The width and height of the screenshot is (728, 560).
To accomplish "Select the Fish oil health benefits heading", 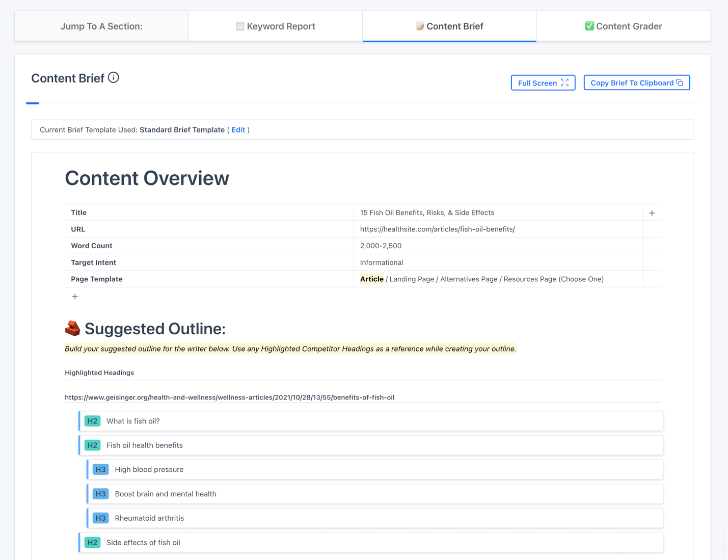I will pyautogui.click(x=145, y=445).
